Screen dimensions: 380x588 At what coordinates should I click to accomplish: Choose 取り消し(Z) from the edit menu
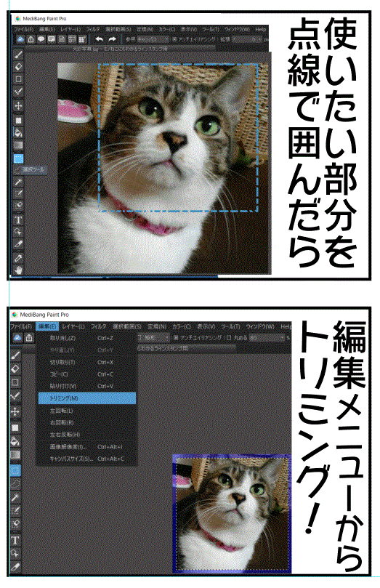tap(87, 338)
